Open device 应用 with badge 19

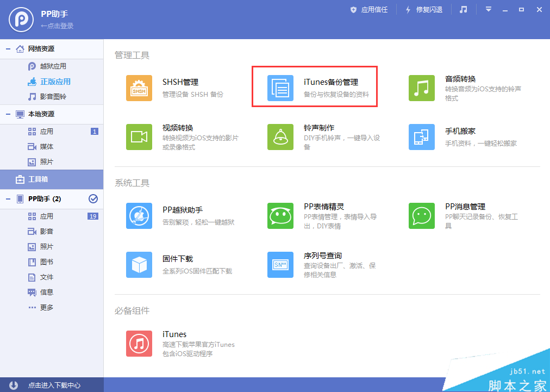[52, 216]
